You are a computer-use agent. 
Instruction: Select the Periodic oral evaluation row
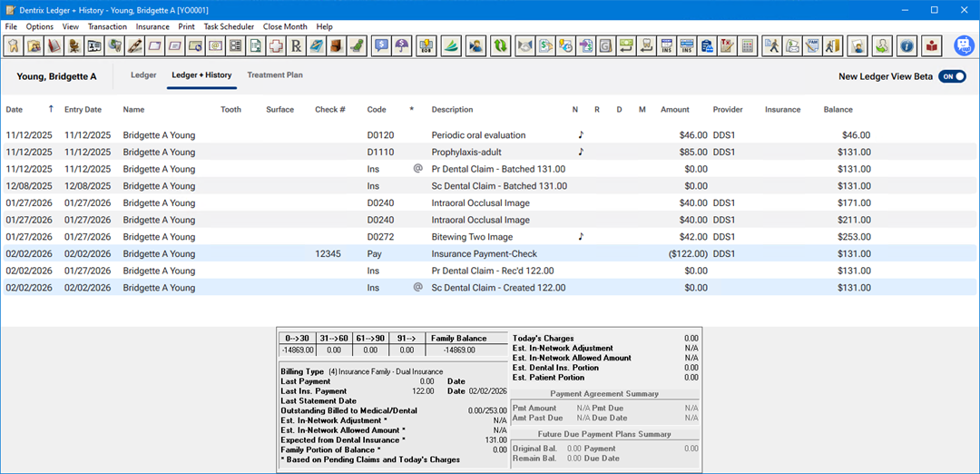[x=478, y=135]
